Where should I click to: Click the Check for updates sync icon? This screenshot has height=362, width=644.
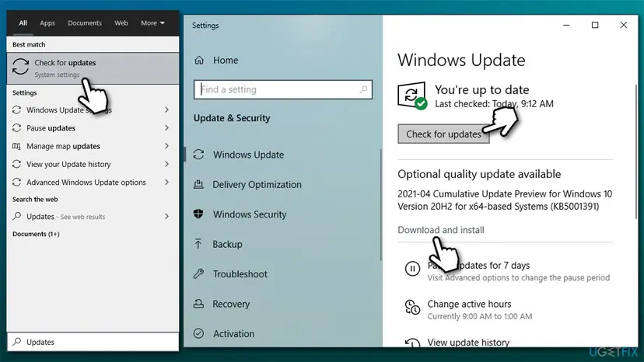click(20, 67)
